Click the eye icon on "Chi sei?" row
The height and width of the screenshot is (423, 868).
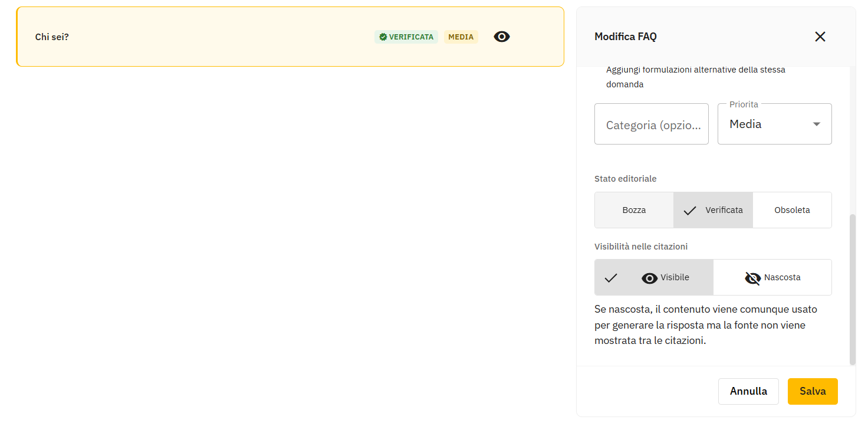(x=502, y=37)
